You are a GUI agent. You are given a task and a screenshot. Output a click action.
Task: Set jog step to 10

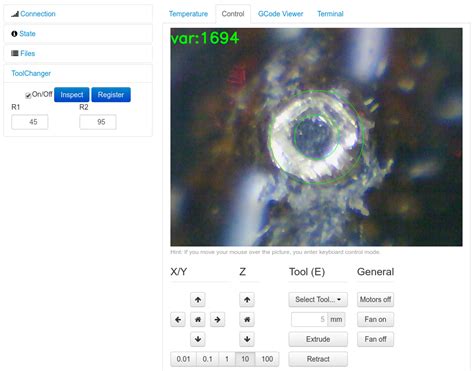tap(245, 359)
